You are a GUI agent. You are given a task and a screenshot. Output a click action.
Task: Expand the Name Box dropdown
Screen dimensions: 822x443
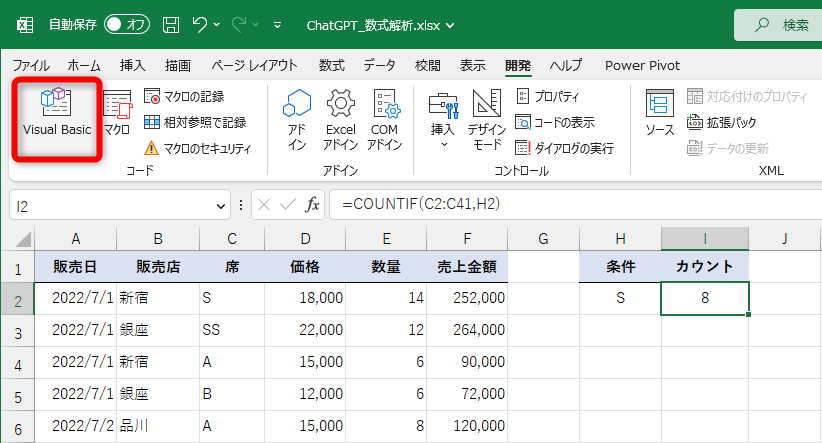(x=221, y=206)
